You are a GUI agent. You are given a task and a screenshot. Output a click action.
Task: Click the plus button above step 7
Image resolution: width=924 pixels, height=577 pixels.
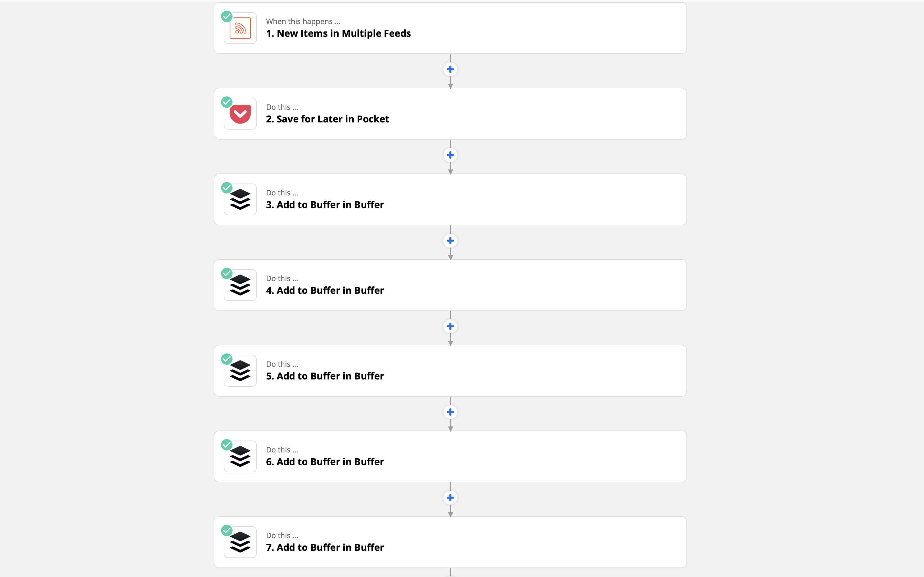450,498
